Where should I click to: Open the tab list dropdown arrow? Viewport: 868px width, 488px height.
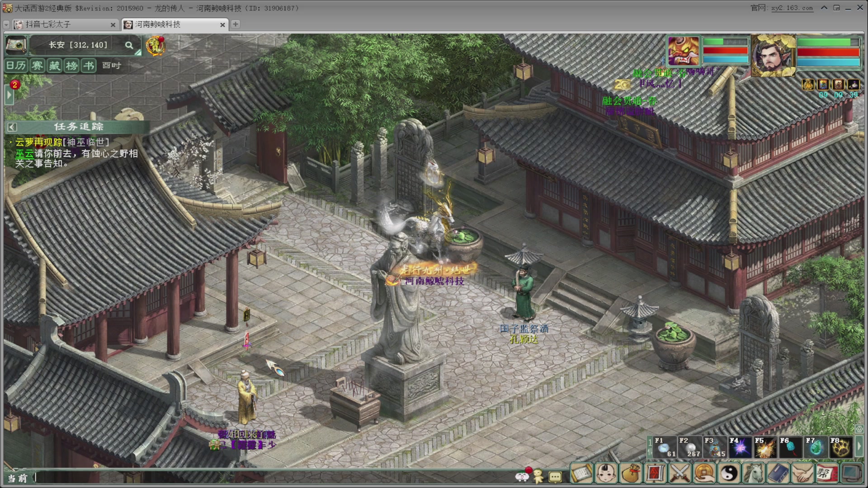(x=6, y=25)
